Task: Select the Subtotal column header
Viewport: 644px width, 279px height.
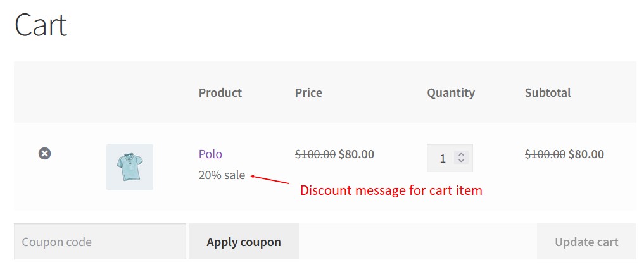Action: point(548,93)
